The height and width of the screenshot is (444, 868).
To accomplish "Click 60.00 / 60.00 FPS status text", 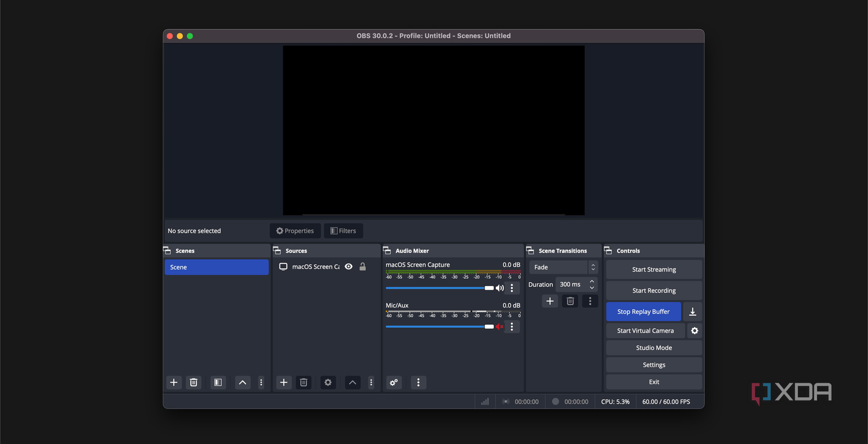I will tap(666, 401).
